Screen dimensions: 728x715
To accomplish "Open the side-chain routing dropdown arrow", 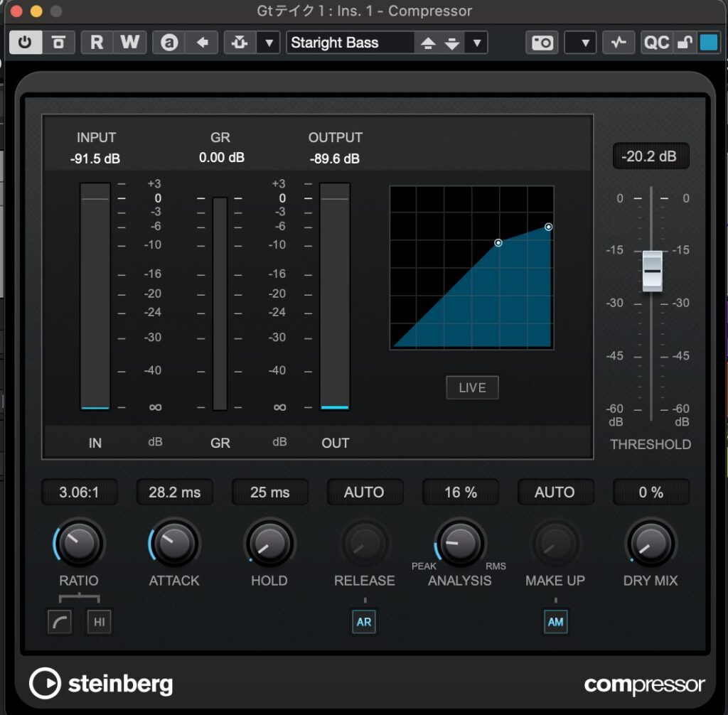I will [x=268, y=43].
